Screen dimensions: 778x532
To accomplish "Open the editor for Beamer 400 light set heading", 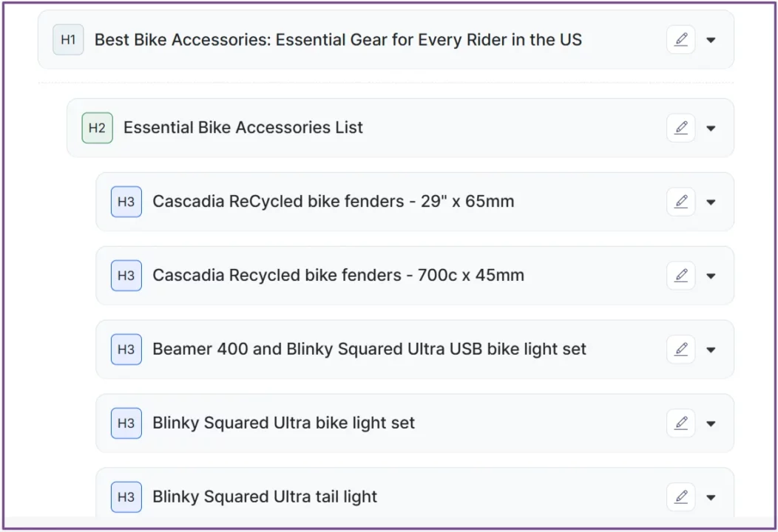I will click(x=680, y=349).
